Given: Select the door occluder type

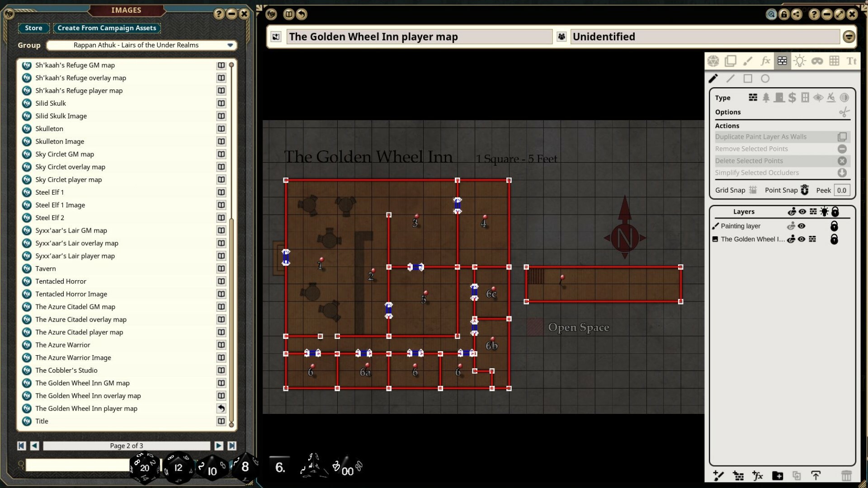Looking at the screenshot, I should pyautogui.click(x=779, y=98).
